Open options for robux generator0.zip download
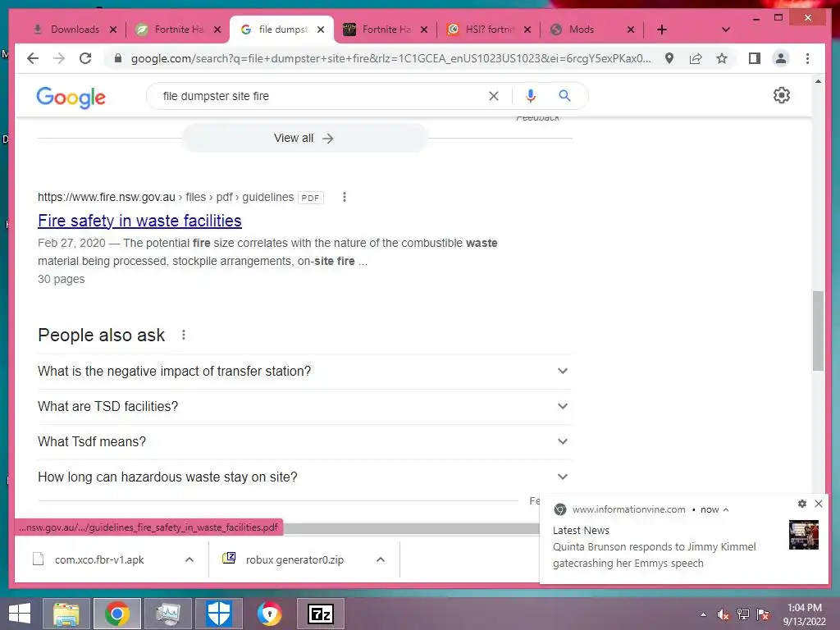This screenshot has width=840, height=630. click(381, 559)
